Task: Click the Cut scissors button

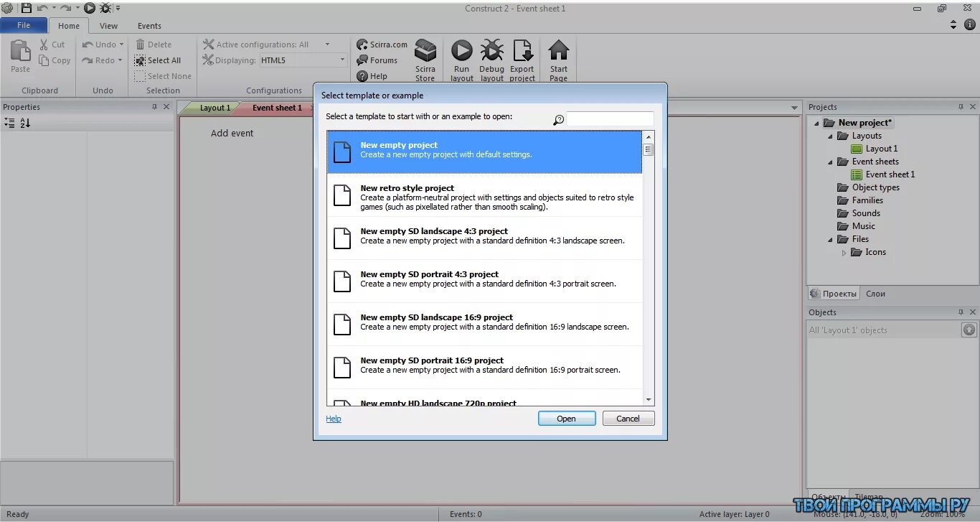Action: point(52,45)
